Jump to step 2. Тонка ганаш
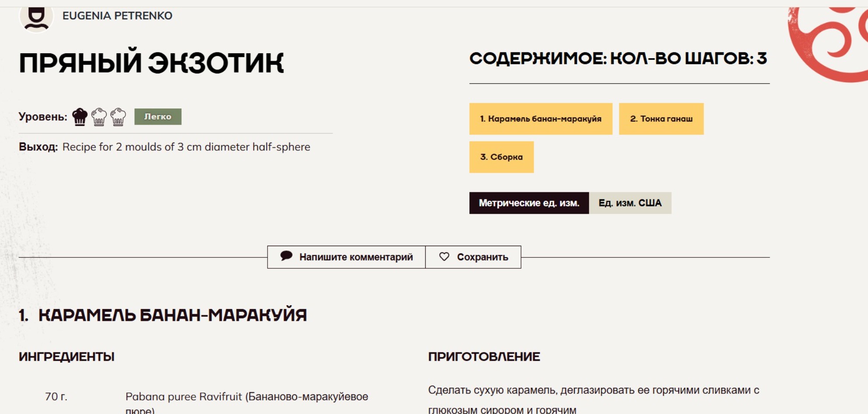This screenshot has width=868, height=414. tap(661, 119)
